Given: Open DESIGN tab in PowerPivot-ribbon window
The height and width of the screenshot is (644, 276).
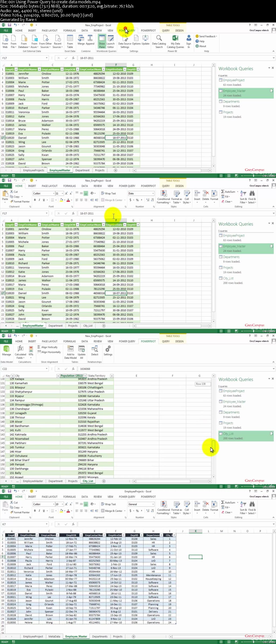Looking at the screenshot, I should pos(180,341).
